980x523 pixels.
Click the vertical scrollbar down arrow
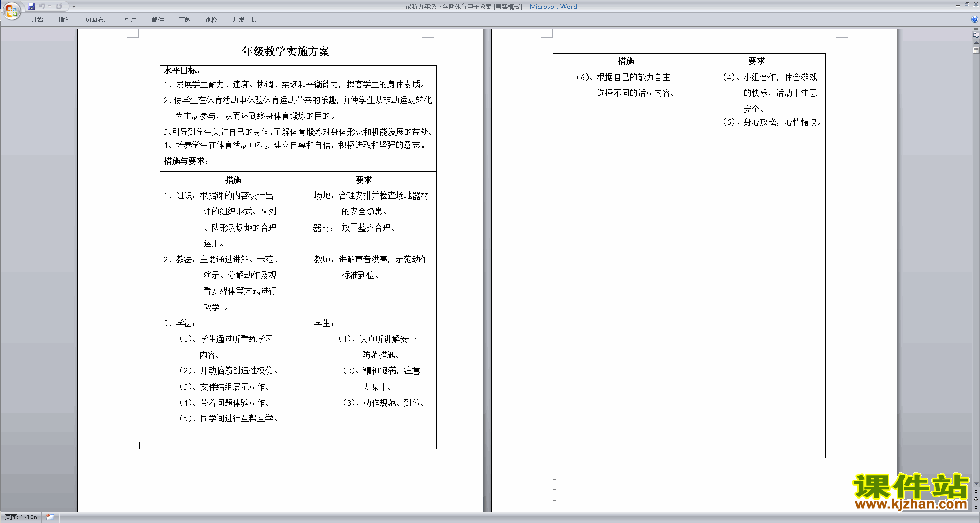pos(976,484)
